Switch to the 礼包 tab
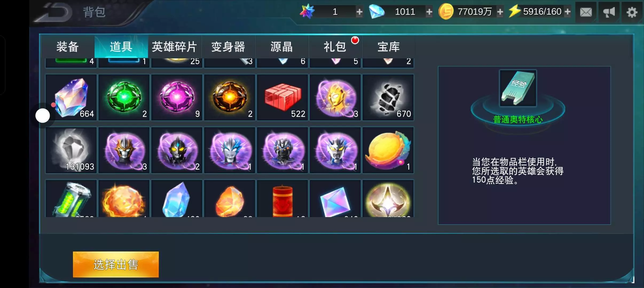 click(x=335, y=47)
